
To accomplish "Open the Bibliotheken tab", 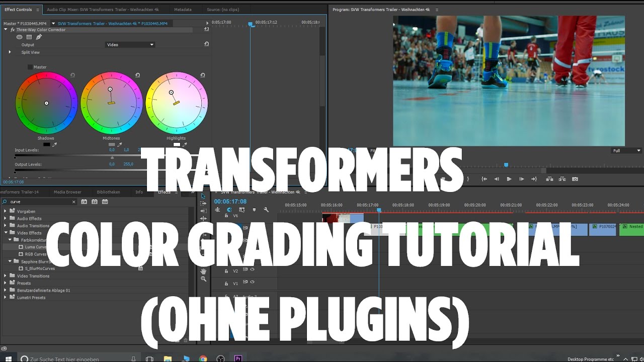I will [x=108, y=192].
